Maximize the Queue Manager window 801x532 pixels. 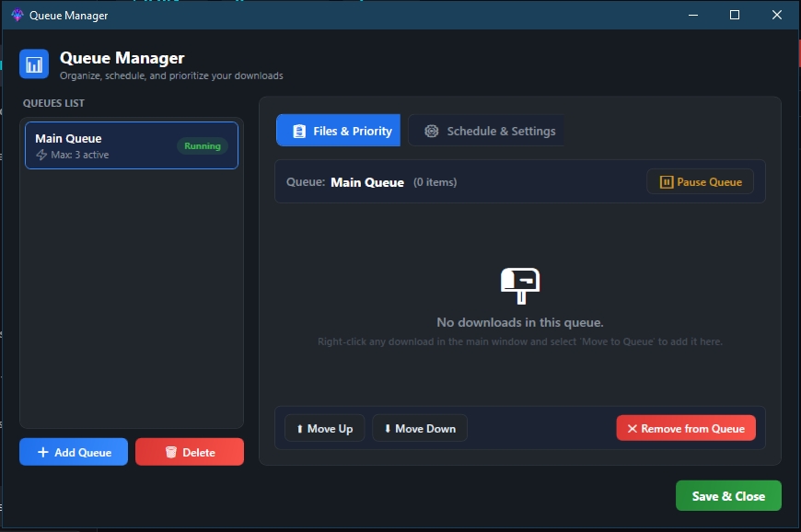(x=735, y=16)
